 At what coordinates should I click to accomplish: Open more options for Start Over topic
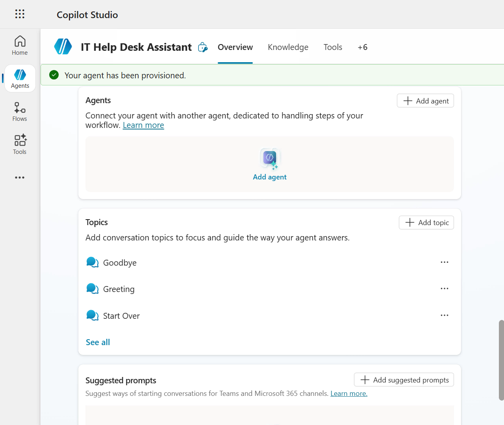click(x=445, y=316)
